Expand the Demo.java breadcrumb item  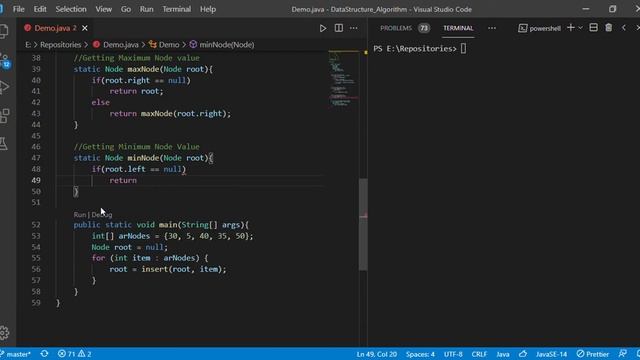tap(116, 45)
